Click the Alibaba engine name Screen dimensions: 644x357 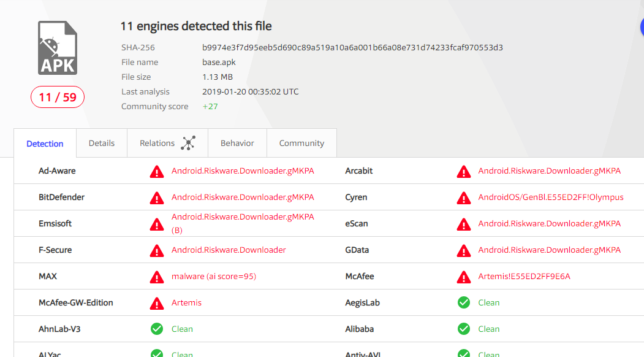pyautogui.click(x=359, y=329)
